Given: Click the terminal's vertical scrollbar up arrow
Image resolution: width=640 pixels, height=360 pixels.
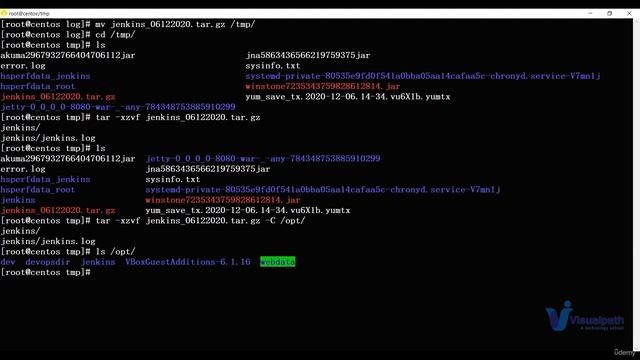Looking at the screenshot, I should point(636,21).
